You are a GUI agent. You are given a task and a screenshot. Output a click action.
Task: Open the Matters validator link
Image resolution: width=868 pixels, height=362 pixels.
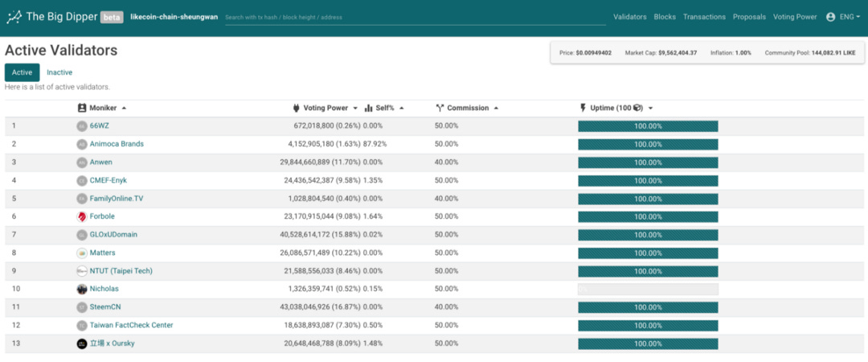[x=102, y=253]
